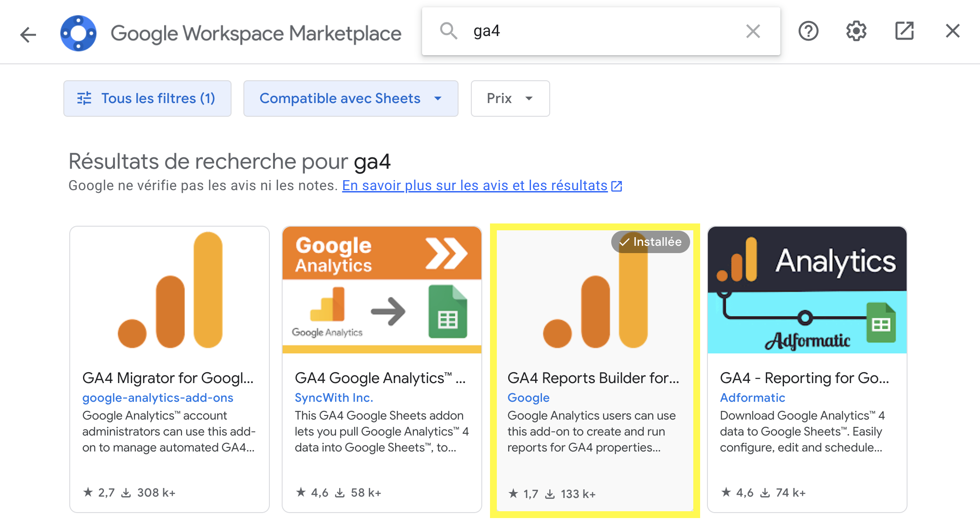Click the Adformatic developer link
The width and height of the screenshot is (980, 529).
point(752,398)
